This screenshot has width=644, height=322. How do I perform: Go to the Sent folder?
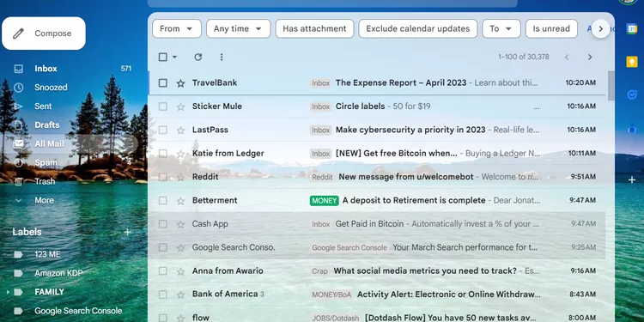pyautogui.click(x=43, y=106)
